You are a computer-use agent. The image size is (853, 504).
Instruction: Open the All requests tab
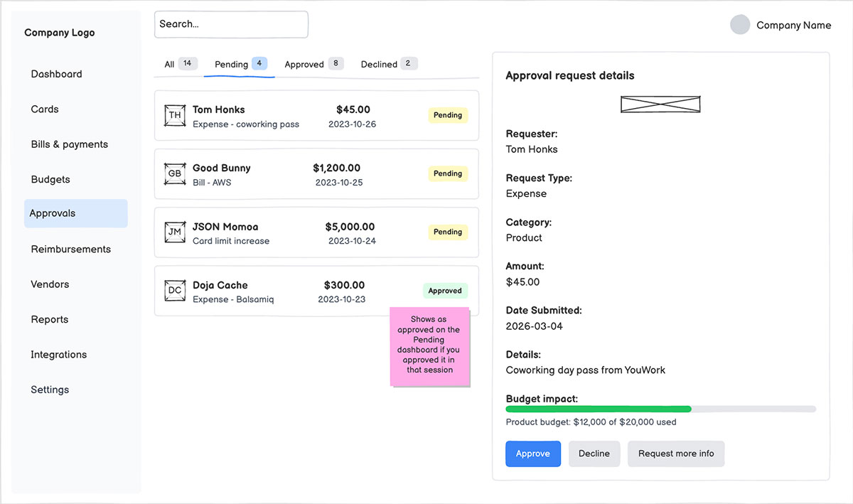[x=171, y=63]
